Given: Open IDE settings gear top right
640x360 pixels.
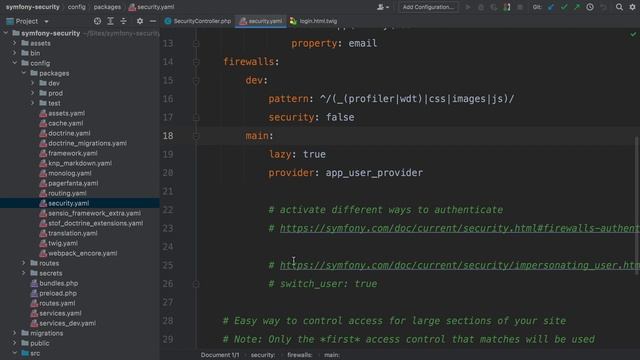Looking at the screenshot, I should tap(632, 7).
